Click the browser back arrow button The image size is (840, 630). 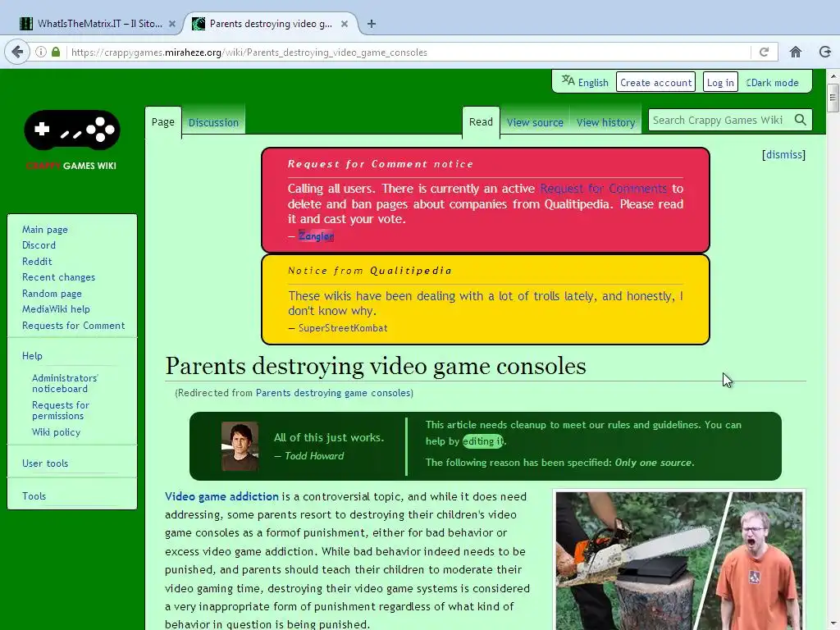[17, 52]
